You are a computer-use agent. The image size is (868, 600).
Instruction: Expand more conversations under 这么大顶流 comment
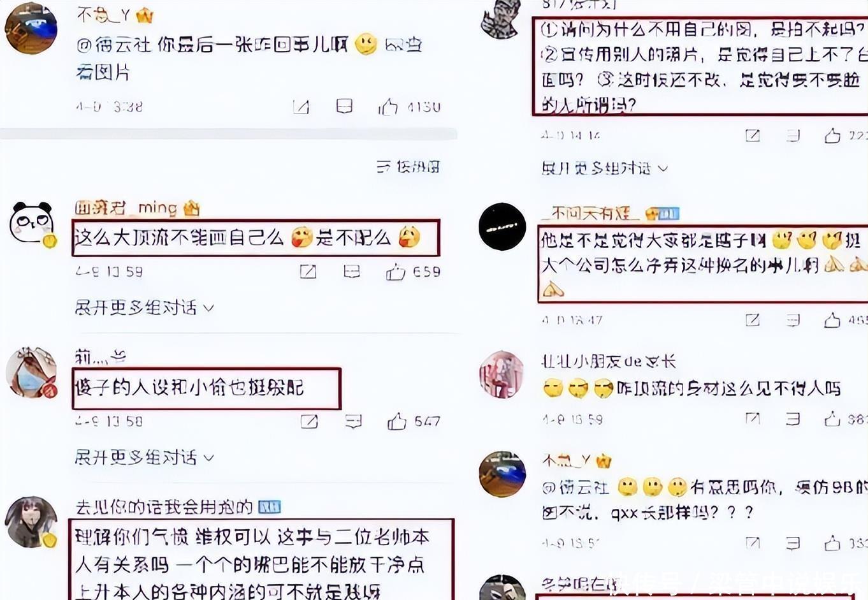144,308
